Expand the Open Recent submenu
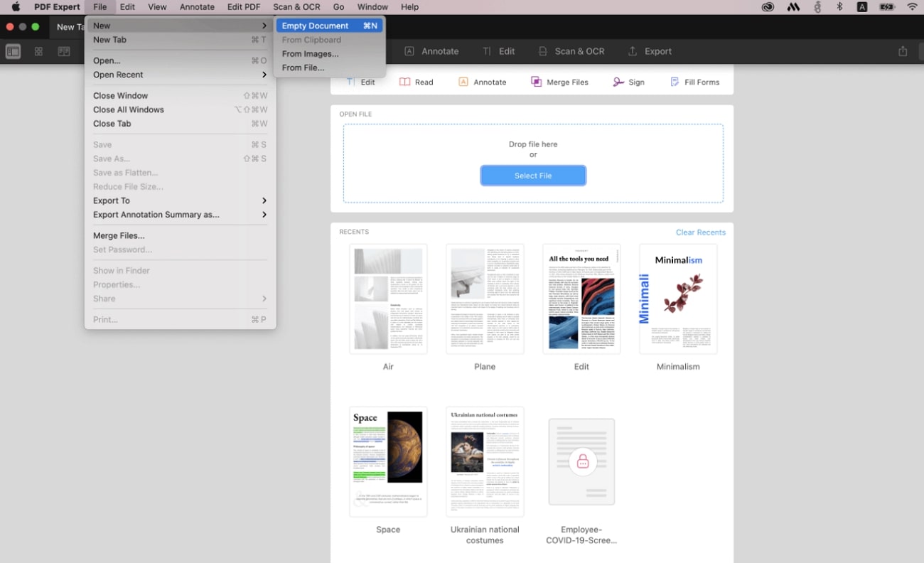 click(180, 75)
